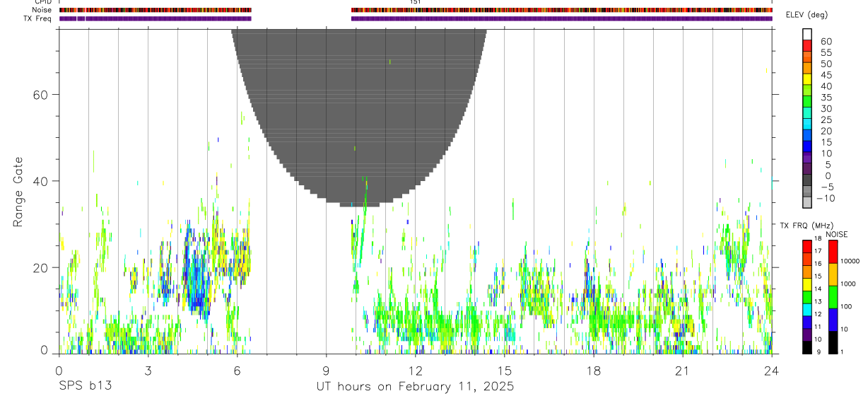Viewport: 868px width, 401px height.
Task: Click the cyan 20-25 segment of ELEV colorbar
Action: (x=807, y=124)
